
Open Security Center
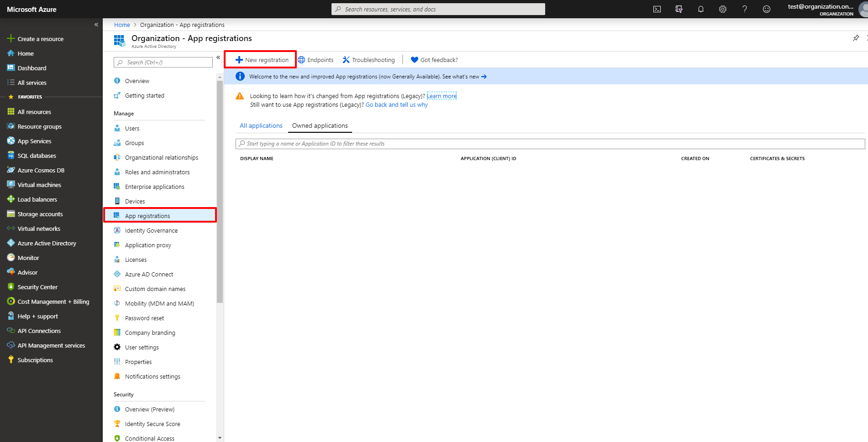(32, 287)
